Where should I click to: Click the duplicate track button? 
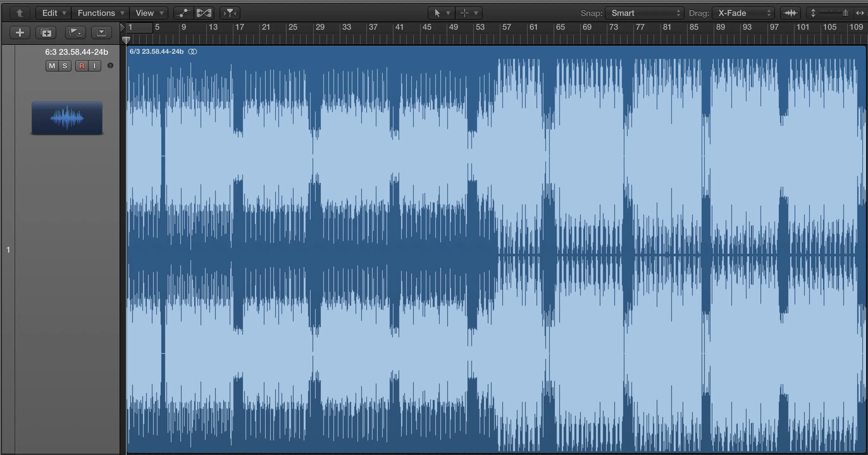[x=46, y=33]
